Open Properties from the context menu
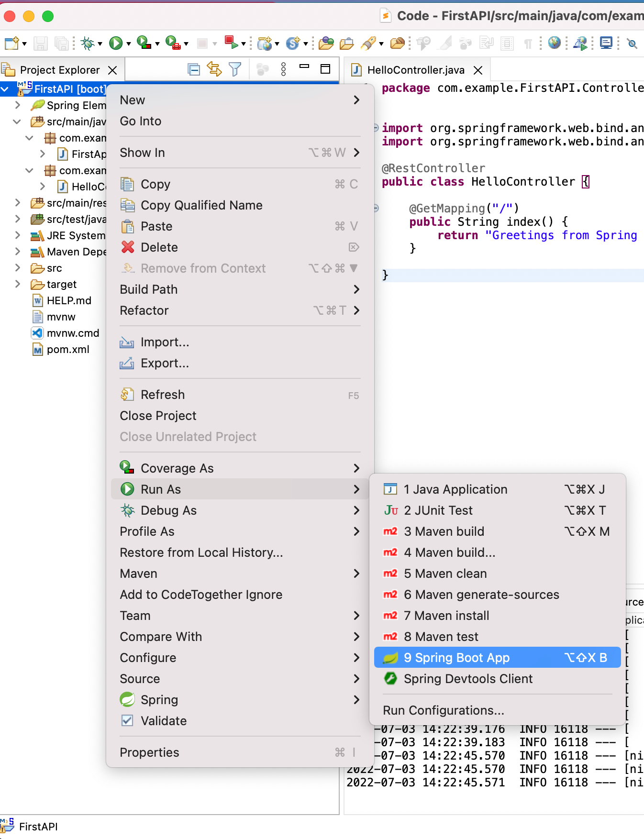Image resolution: width=644 pixels, height=839 pixels. (x=240, y=752)
